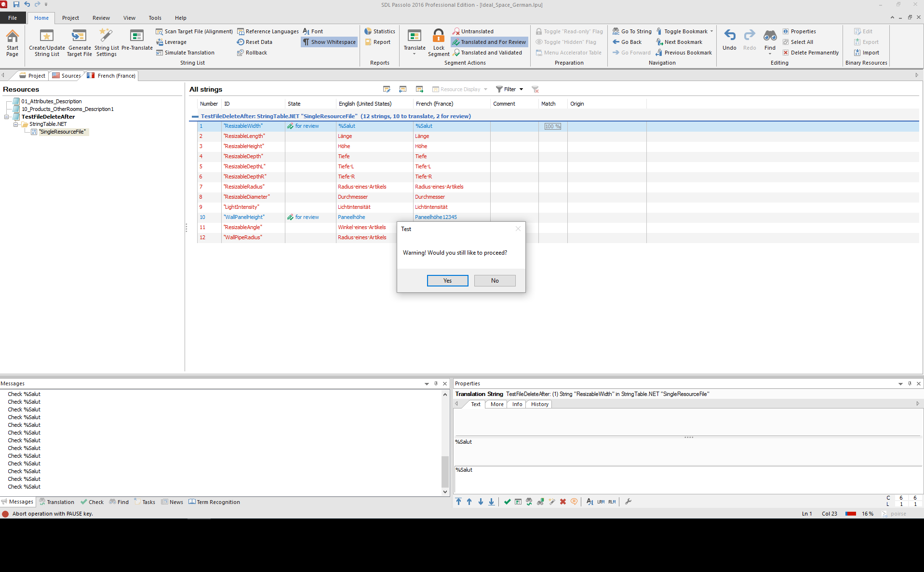Image resolution: width=924 pixels, height=572 pixels.
Task: Switch to History tab in Properties
Action: tap(539, 404)
